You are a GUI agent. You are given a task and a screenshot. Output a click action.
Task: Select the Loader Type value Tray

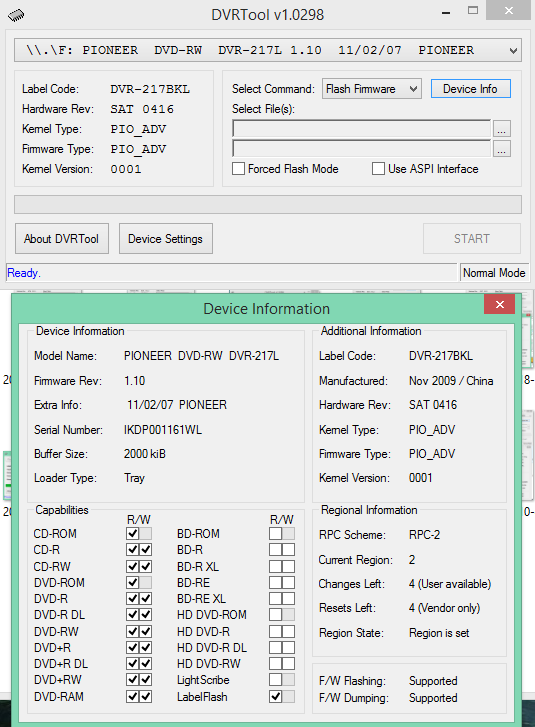(134, 478)
